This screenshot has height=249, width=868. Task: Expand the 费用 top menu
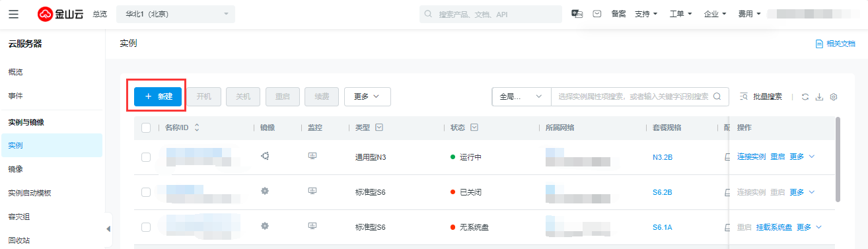coord(750,14)
